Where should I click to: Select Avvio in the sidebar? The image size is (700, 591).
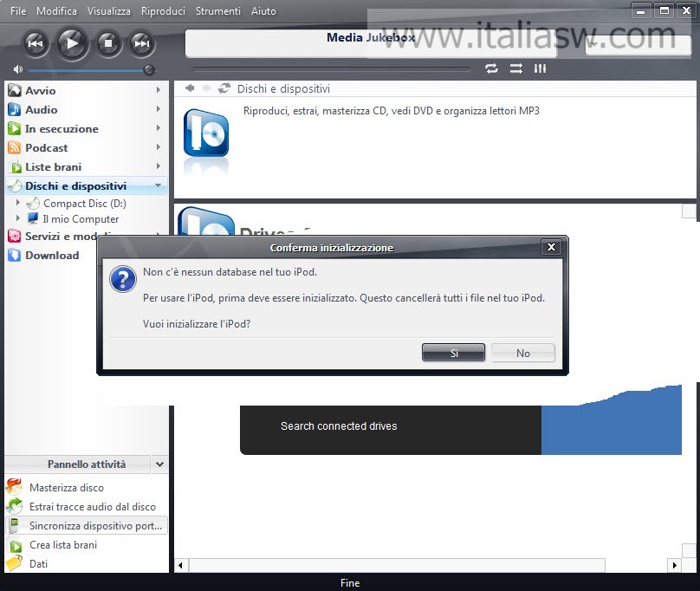click(x=85, y=91)
